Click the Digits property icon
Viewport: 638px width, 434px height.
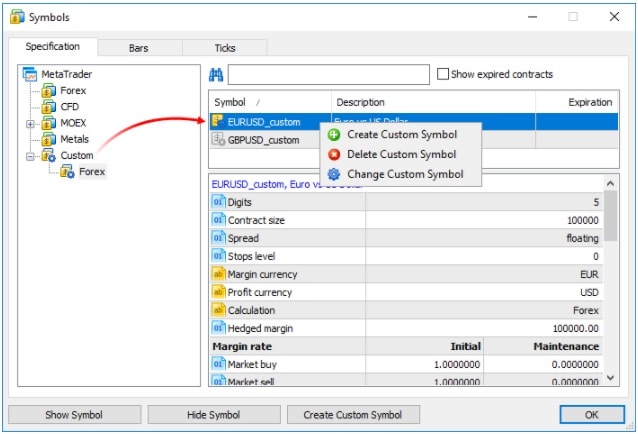click(218, 202)
